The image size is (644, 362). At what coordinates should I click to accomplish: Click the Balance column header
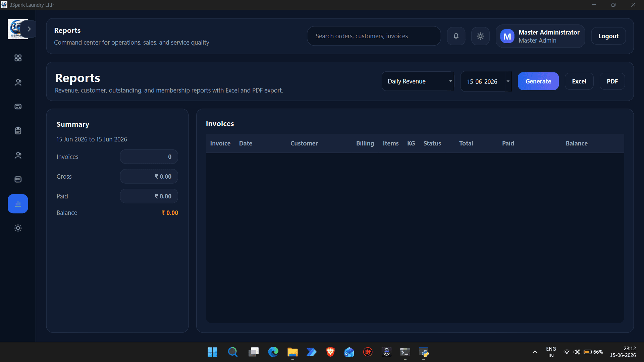point(577,143)
